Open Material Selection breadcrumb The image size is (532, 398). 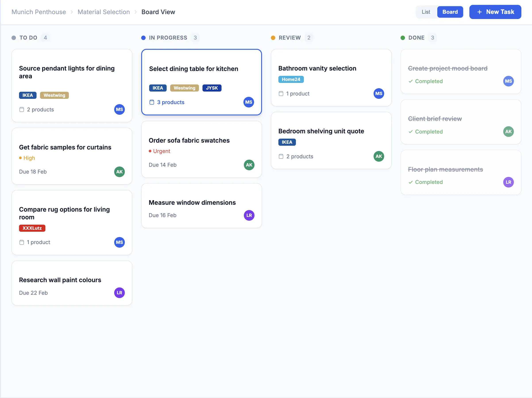point(104,12)
